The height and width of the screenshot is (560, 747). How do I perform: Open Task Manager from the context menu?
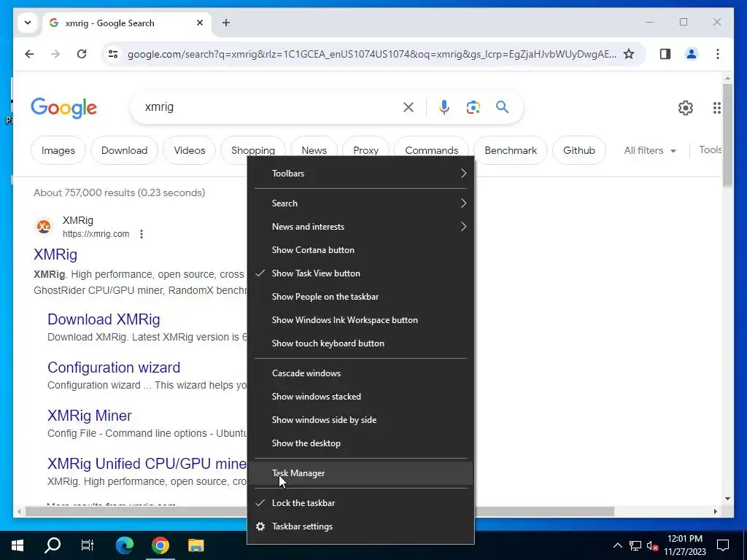(360, 473)
